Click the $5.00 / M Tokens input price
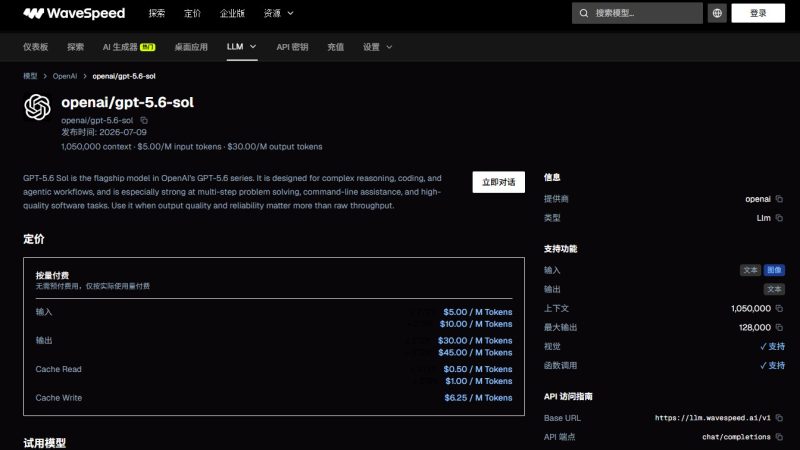The height and width of the screenshot is (450, 800). pos(478,312)
